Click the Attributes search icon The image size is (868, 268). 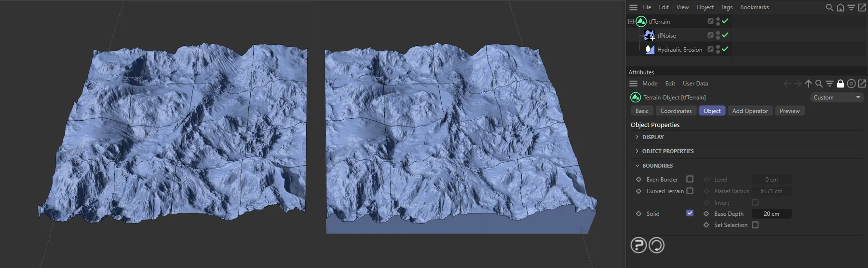[819, 84]
